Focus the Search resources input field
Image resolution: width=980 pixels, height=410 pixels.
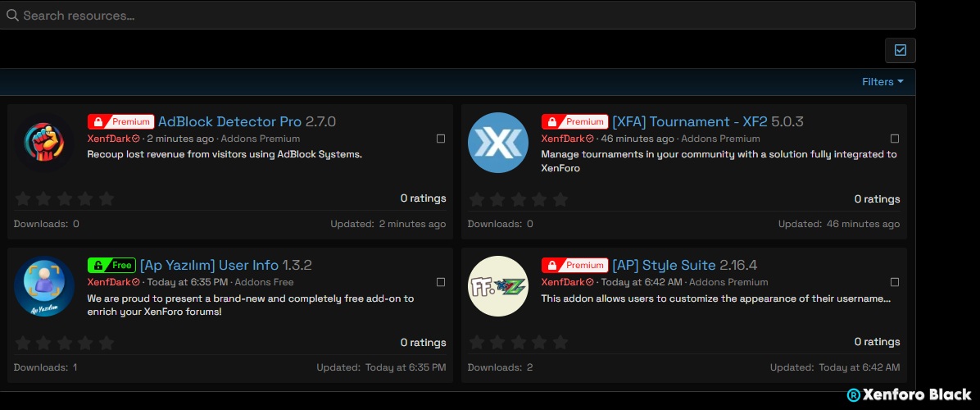tap(456, 15)
